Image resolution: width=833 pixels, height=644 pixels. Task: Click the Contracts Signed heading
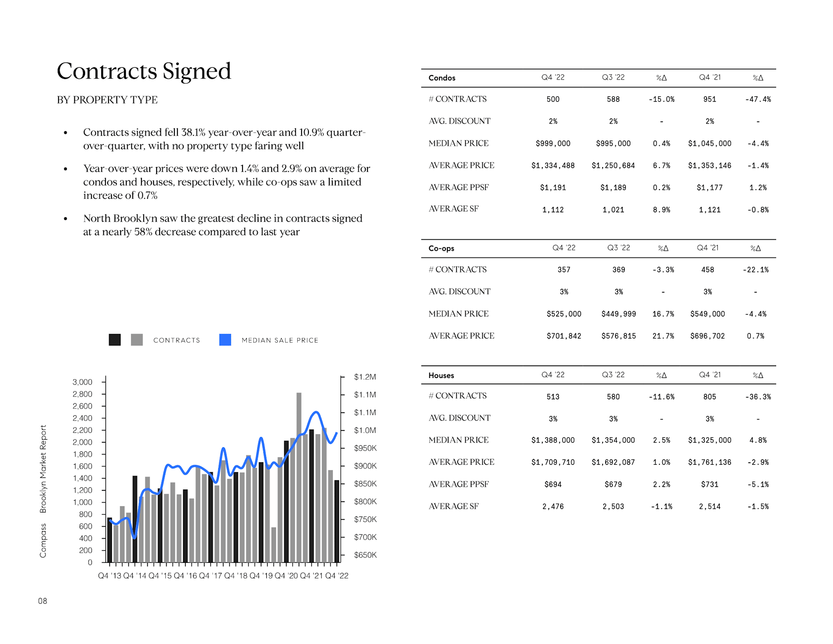(144, 71)
